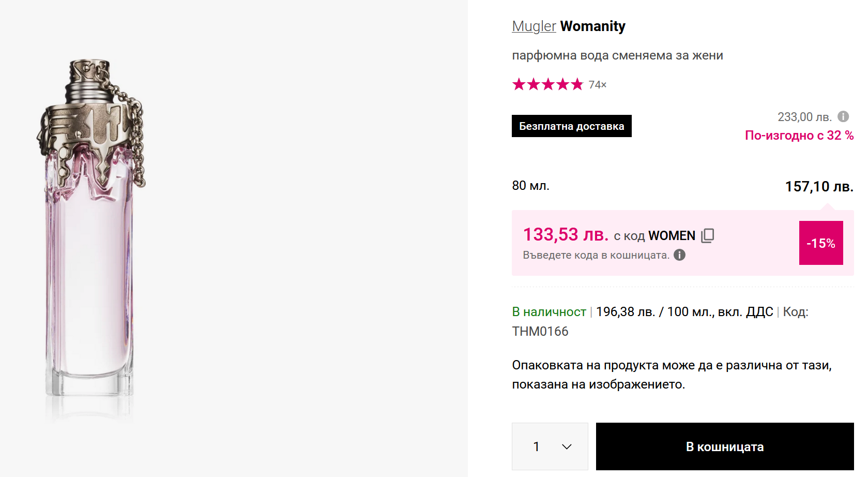Click the 'Безплатна доставка' badge
The width and height of the screenshot is (868, 477).
click(x=571, y=126)
